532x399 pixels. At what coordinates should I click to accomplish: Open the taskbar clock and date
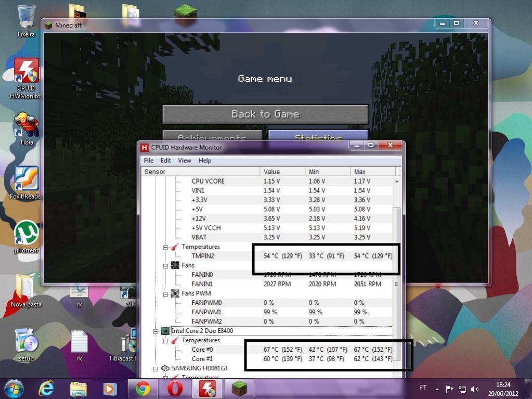coord(503,389)
